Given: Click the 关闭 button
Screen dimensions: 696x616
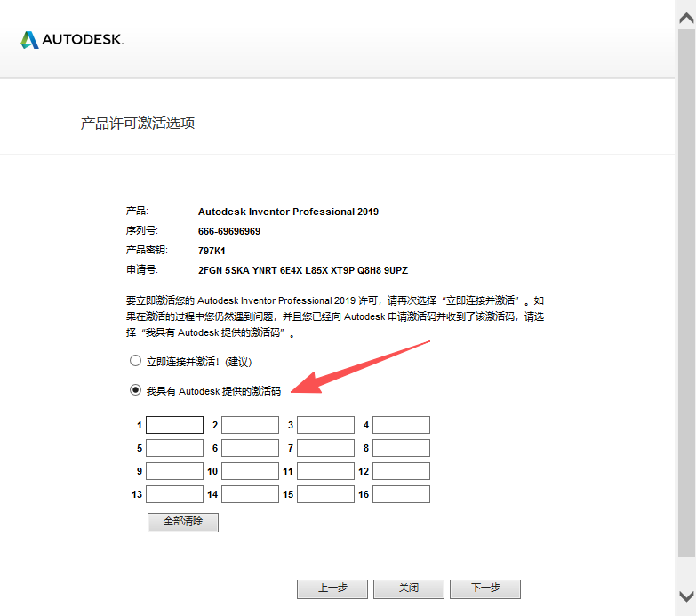Looking at the screenshot, I should click(x=408, y=588).
